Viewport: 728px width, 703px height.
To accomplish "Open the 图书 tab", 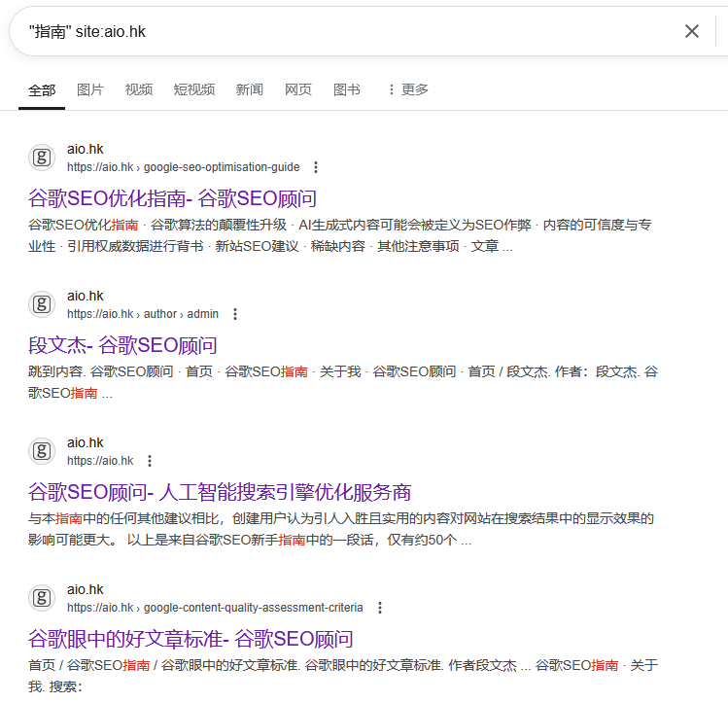I will 347,89.
